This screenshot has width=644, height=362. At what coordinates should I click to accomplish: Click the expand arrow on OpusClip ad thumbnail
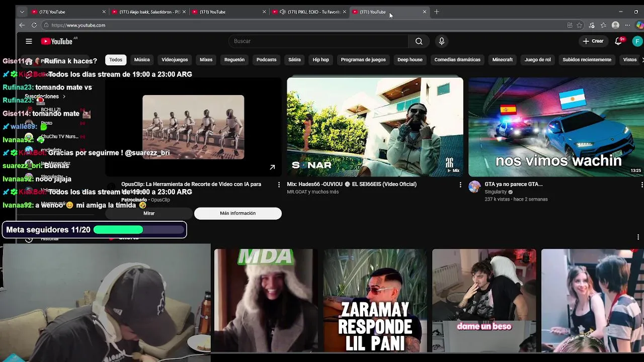pyautogui.click(x=272, y=167)
